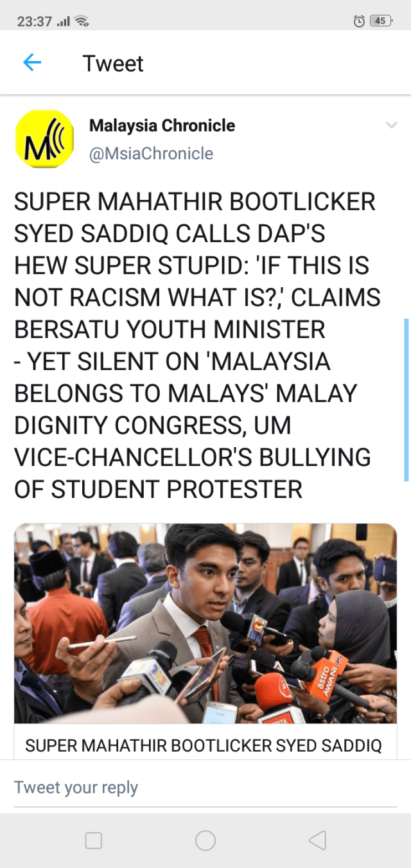The image size is (411, 868).
Task: Tap the Tweet header title
Action: [113, 64]
